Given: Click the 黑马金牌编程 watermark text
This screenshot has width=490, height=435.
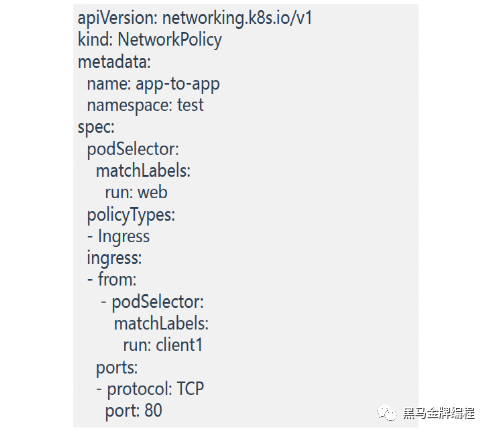Looking at the screenshot, I should (439, 413).
